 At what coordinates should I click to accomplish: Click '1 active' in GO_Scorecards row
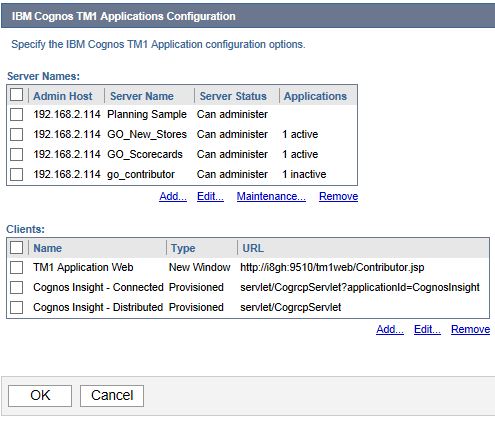(300, 154)
